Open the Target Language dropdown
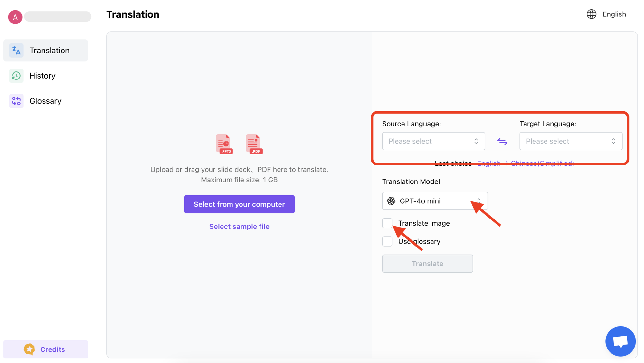 [x=571, y=141]
